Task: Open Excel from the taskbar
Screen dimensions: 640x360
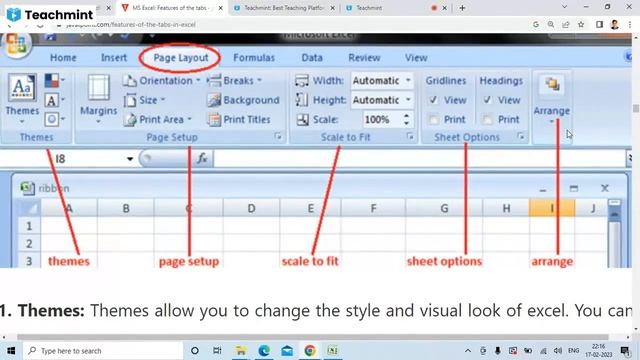Action: [333, 351]
